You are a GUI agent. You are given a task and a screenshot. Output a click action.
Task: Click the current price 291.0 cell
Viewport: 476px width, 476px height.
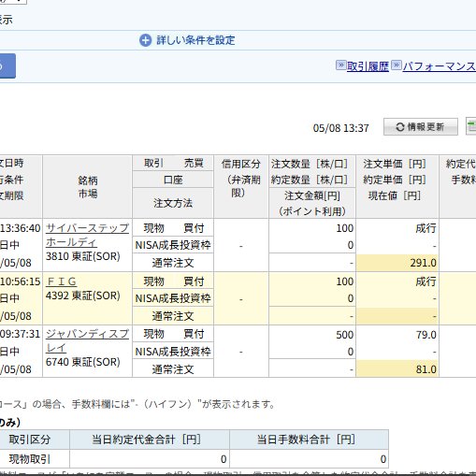397,263
